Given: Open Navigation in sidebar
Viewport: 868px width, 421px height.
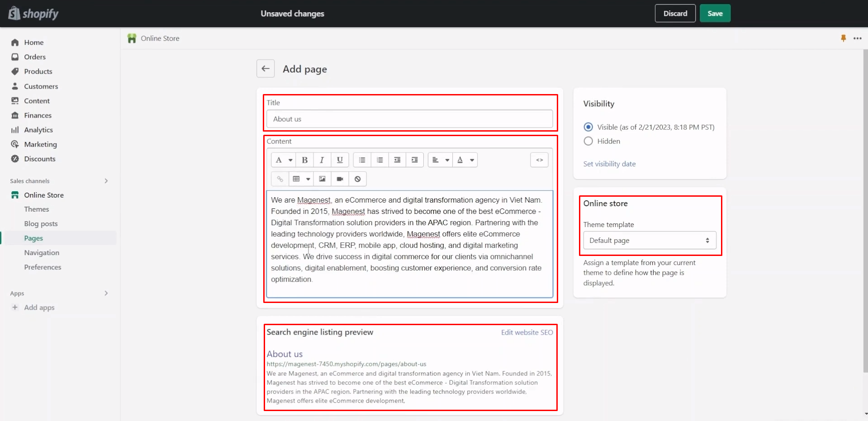Looking at the screenshot, I should point(42,253).
